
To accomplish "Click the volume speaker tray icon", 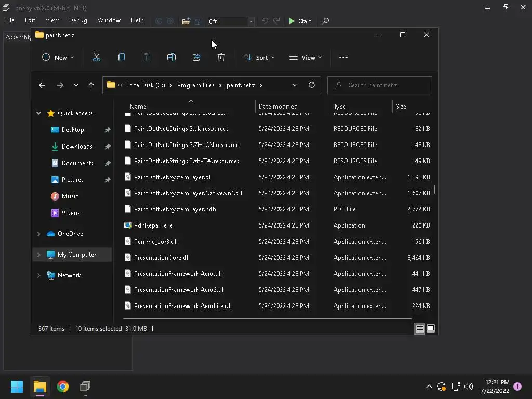I will pyautogui.click(x=469, y=387).
